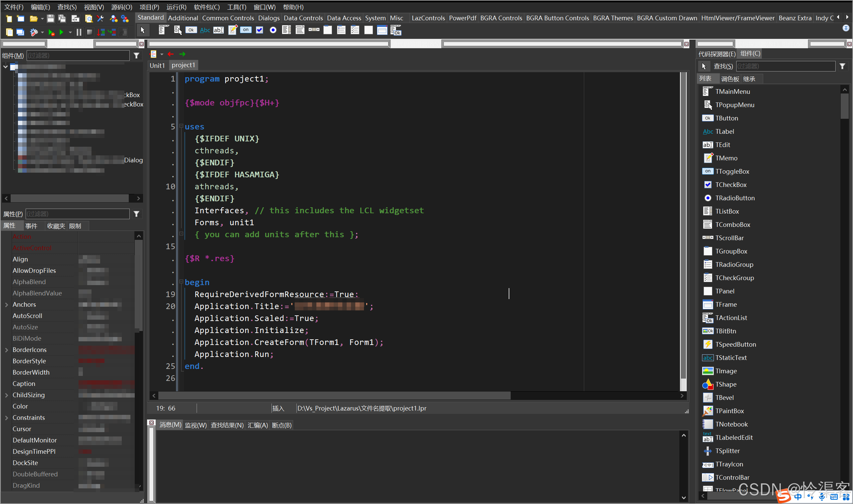The height and width of the screenshot is (504, 853).
Task: Click the green Run program icon
Action: point(62,32)
